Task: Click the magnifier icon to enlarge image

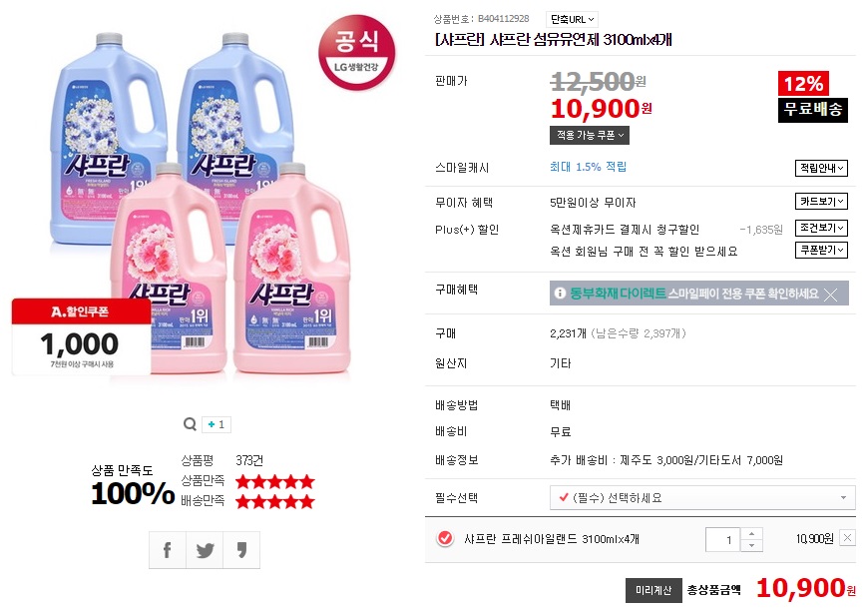Action: 190,424
